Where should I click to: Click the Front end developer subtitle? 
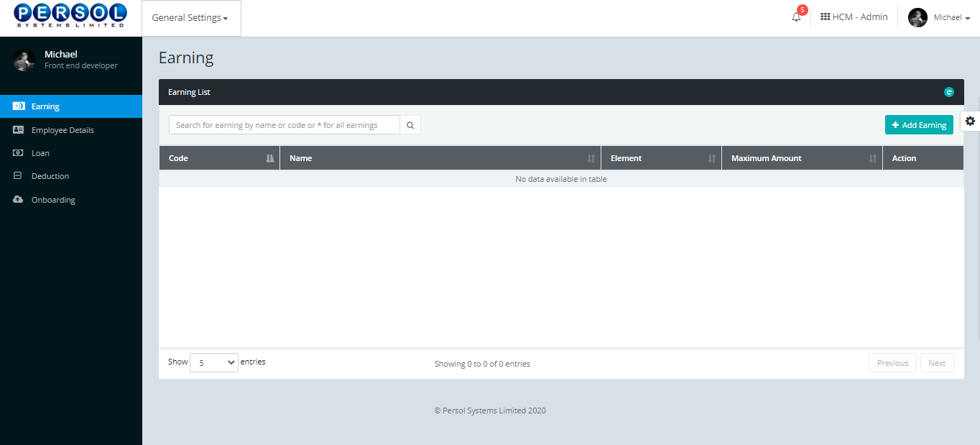tap(81, 65)
